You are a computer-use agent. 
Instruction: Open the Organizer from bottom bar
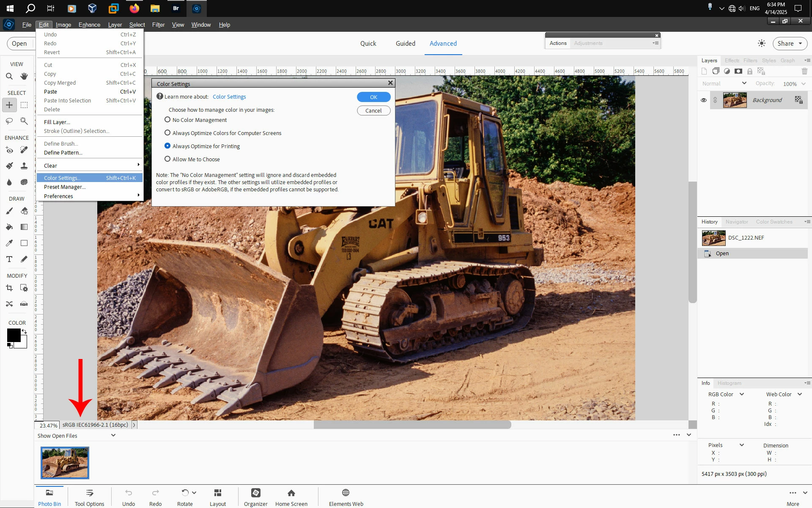click(x=255, y=497)
